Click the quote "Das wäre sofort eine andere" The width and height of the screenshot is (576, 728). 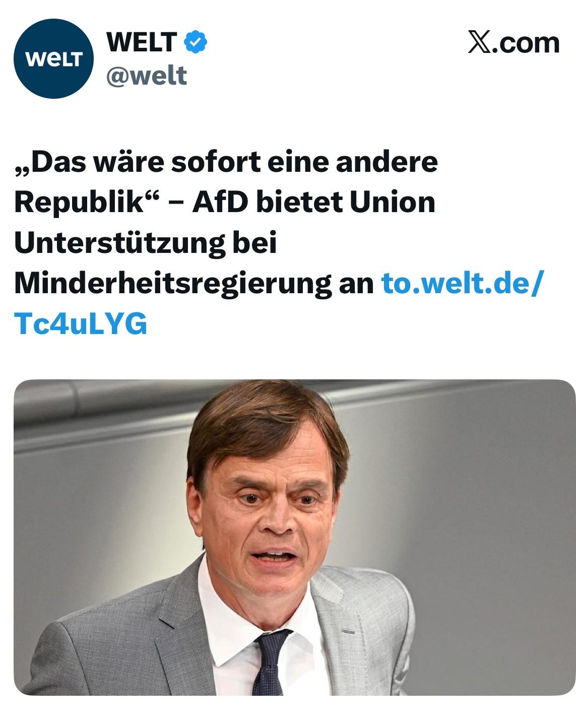[x=226, y=162]
